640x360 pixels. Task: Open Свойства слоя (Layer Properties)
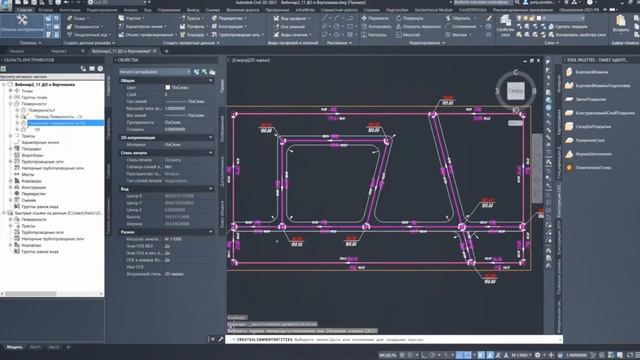point(505,26)
